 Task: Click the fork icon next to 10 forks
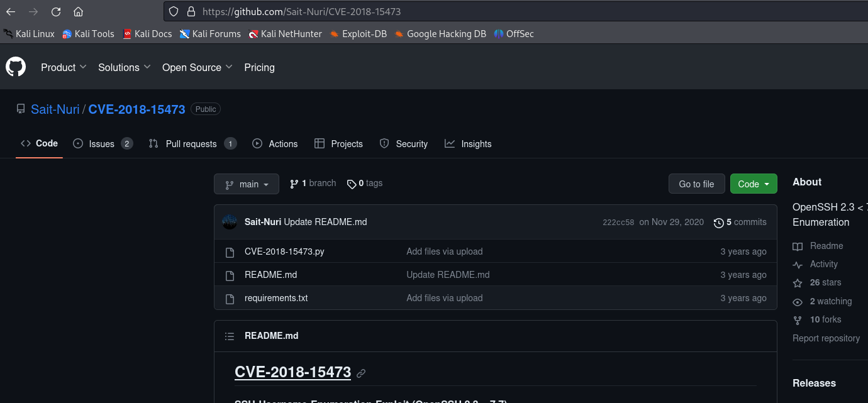(x=798, y=320)
